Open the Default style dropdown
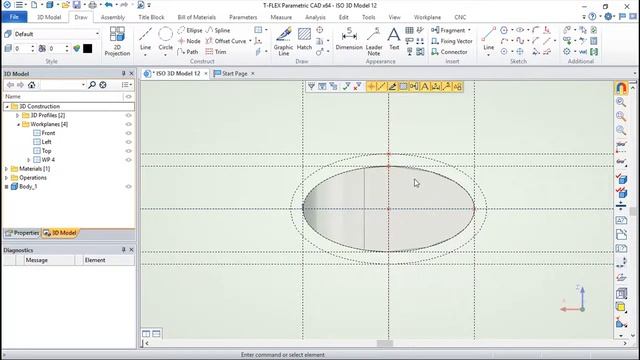Screen dimensions: 640x360 pos(97,34)
